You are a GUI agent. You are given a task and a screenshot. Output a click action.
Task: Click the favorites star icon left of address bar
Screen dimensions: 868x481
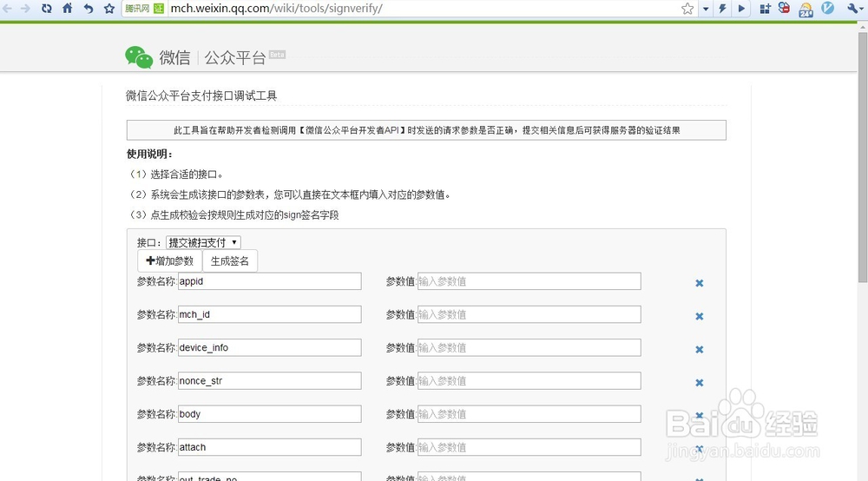(109, 9)
